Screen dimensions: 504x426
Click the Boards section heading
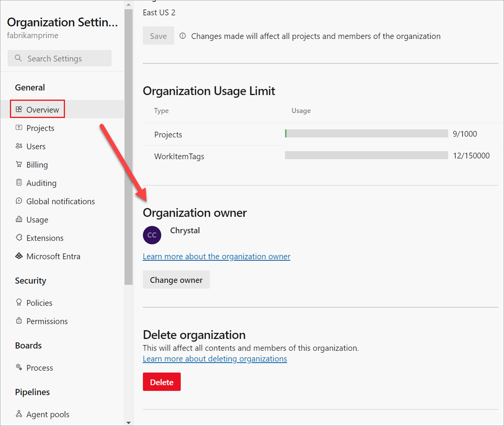(x=29, y=345)
